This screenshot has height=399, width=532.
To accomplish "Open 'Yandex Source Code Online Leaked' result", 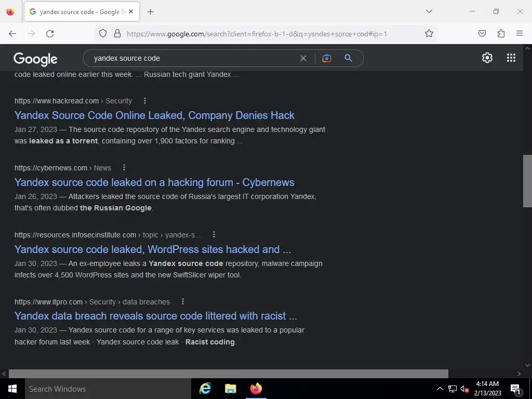I will [154, 115].
